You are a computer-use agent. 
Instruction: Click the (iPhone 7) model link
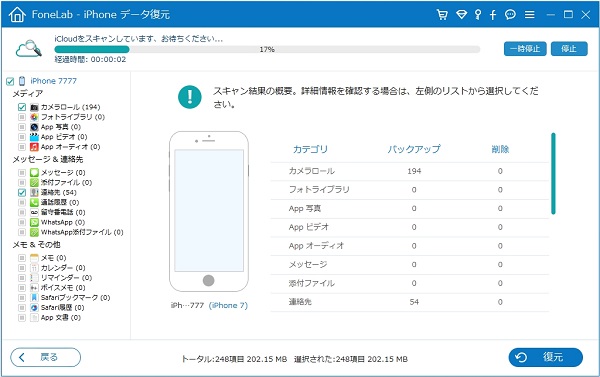[x=228, y=305]
